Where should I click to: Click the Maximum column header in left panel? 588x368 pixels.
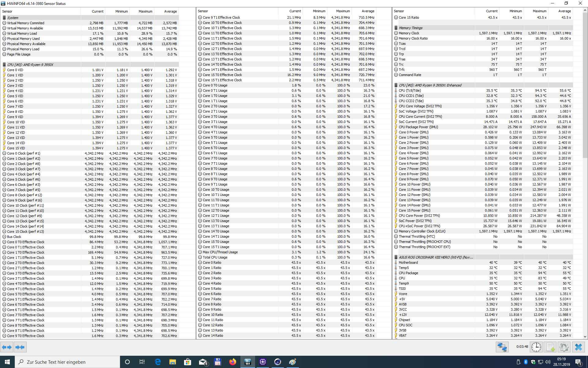pyautogui.click(x=145, y=11)
